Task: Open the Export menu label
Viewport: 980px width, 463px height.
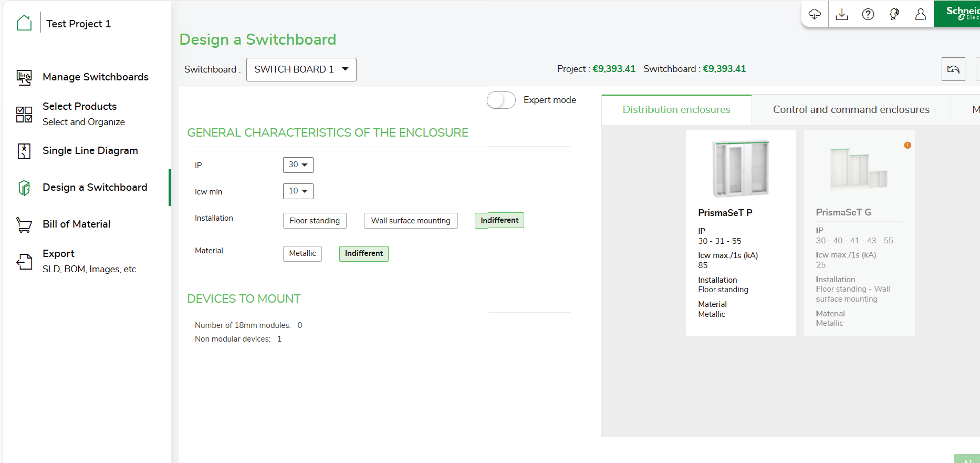Action: (x=58, y=254)
